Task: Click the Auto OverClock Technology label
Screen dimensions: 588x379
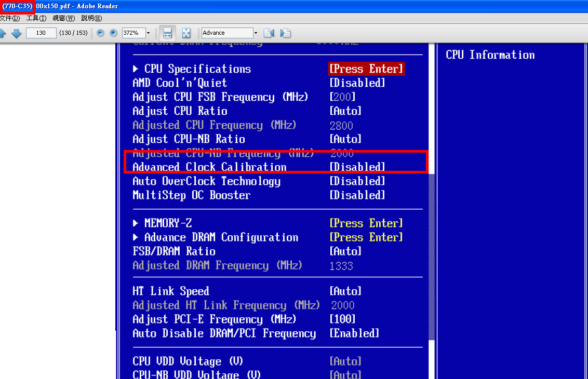Action: tap(207, 181)
